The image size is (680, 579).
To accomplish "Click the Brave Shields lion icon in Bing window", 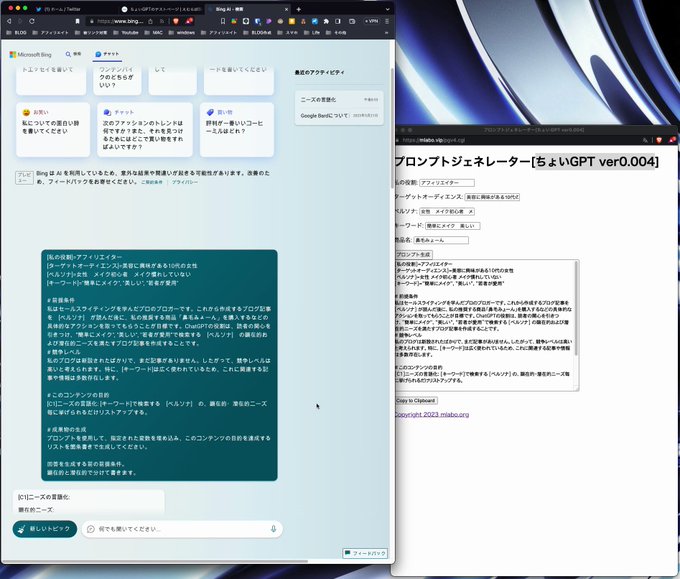I will click(176, 21).
